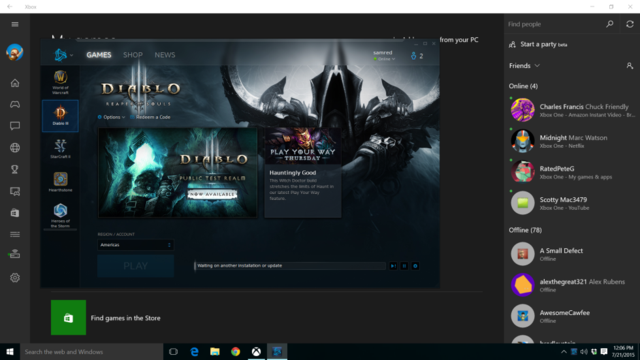Open RatedPeteG friend entry

pos(571,172)
